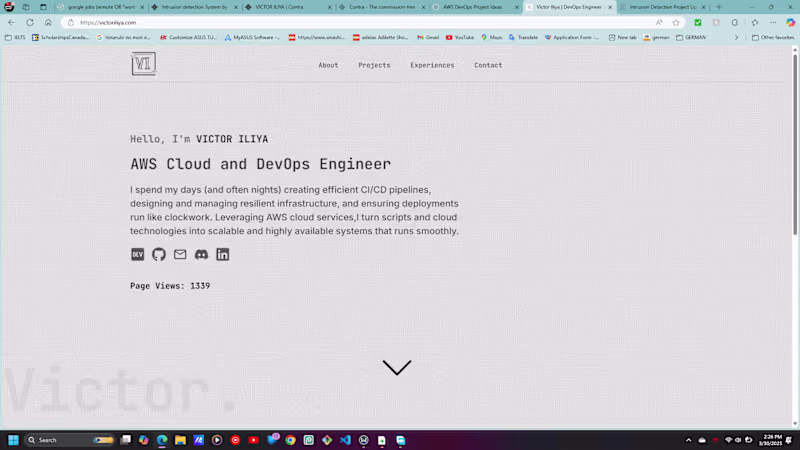Add this page to favorites star
The width and height of the screenshot is (800, 450).
[x=676, y=22]
